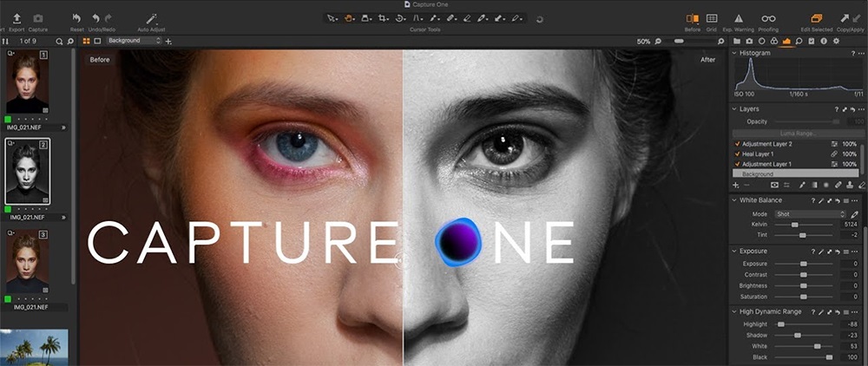868x366 pixels.
Task: Uncheck Adjustment Layer 2 checkbox
Action: coord(737,144)
